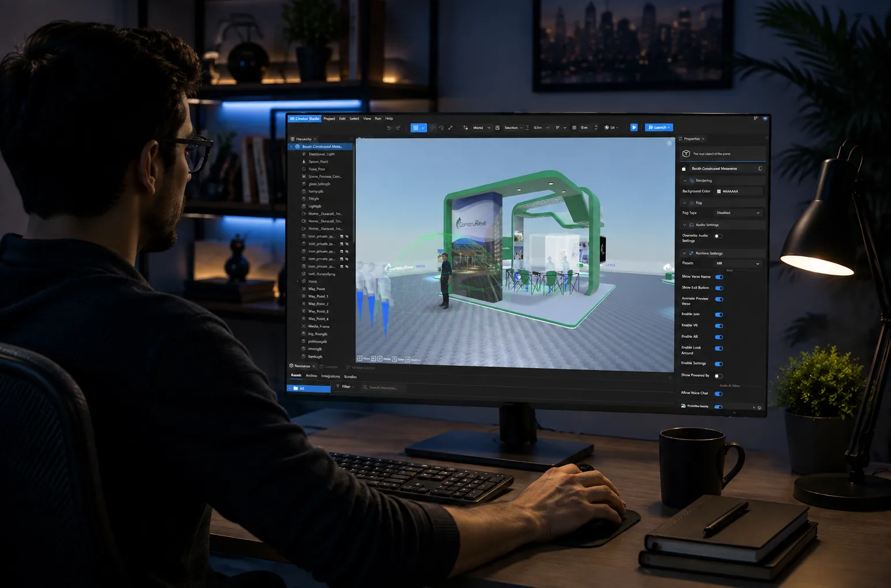Open the Project menu

(329, 118)
